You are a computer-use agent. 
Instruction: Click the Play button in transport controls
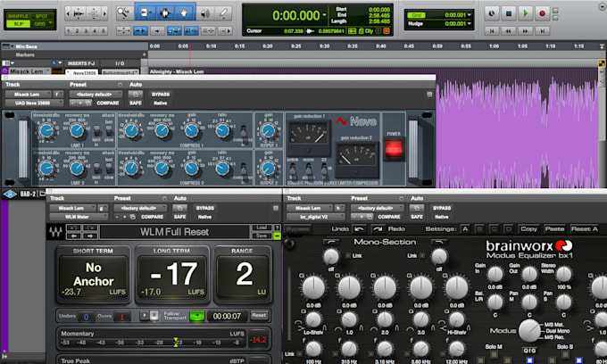(527, 13)
